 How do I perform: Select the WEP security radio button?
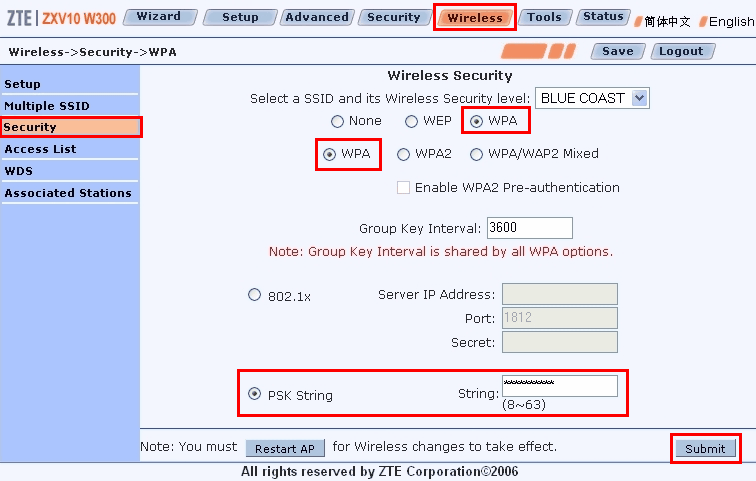pyautogui.click(x=411, y=121)
